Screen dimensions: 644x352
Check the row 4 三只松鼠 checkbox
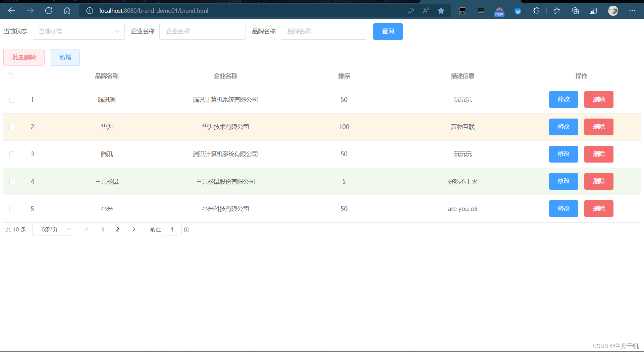[x=12, y=182]
